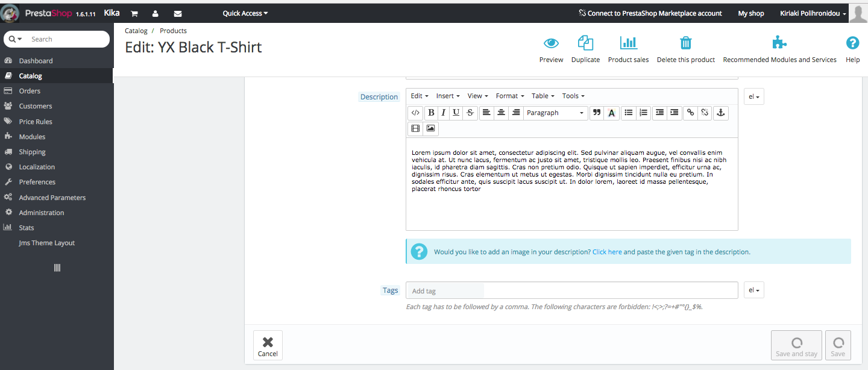This screenshot has height=370, width=868.
Task: Click the Catalog breadcrumb link
Action: pos(136,31)
